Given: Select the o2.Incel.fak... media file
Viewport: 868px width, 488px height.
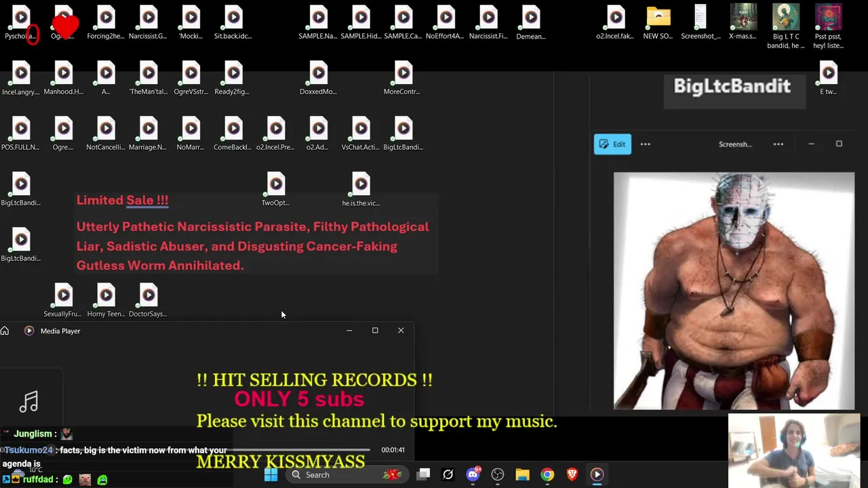Looking at the screenshot, I should click(x=616, y=23).
